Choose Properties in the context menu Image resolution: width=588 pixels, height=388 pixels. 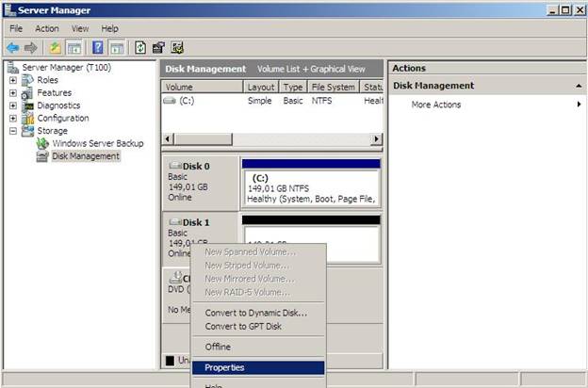tap(258, 368)
